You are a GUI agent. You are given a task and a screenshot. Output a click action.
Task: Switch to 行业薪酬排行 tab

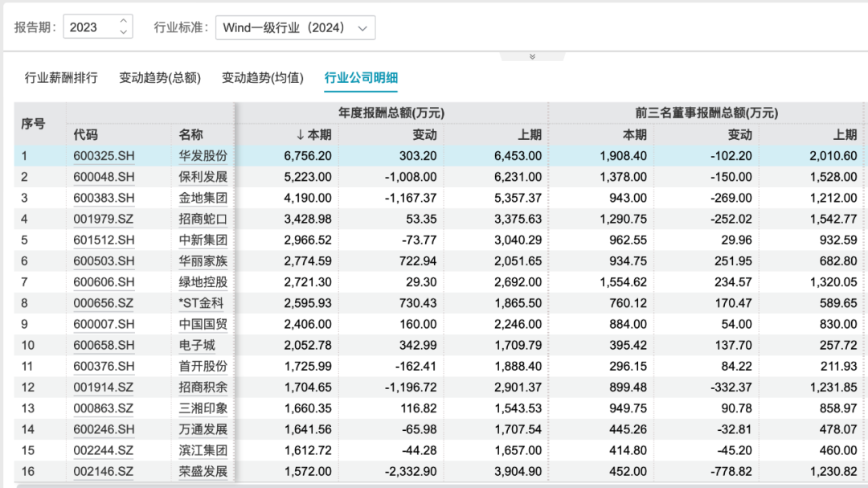[x=61, y=78]
